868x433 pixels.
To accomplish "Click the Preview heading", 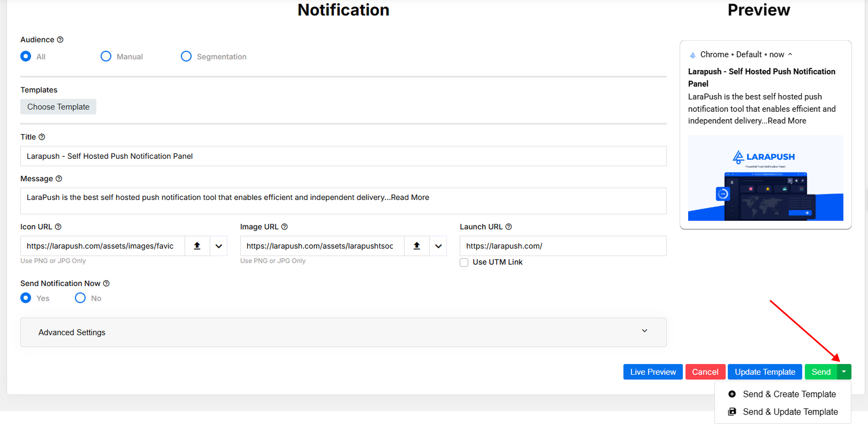I will point(759,10).
